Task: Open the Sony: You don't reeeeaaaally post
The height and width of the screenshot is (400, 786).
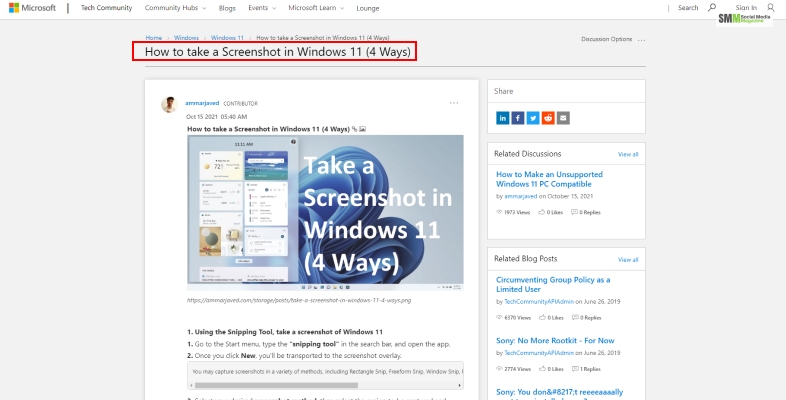Action: click(559, 392)
